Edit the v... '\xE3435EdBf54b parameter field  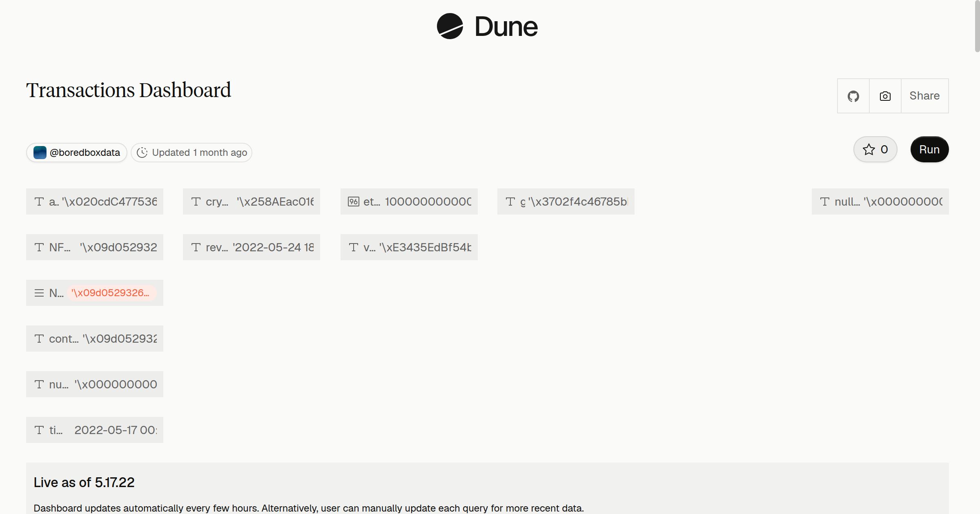point(409,247)
